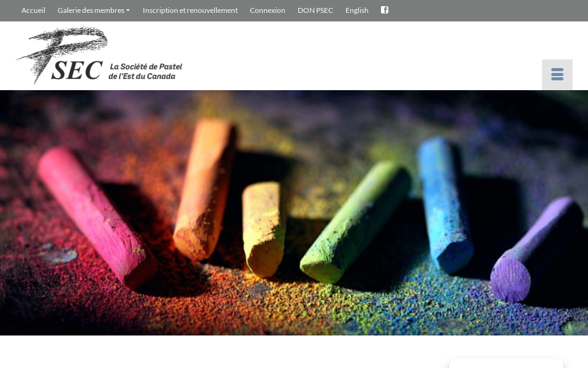This screenshot has height=368, width=588.
Task: Go to the Accueil page
Action: (x=33, y=10)
